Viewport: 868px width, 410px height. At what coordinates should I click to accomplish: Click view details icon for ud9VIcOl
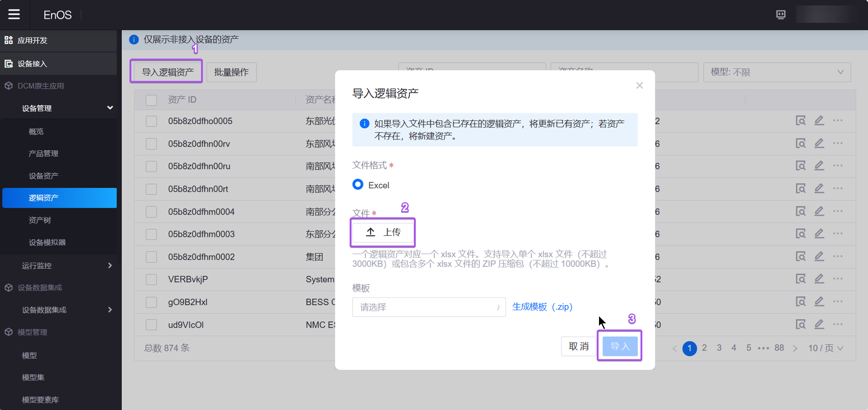point(800,324)
